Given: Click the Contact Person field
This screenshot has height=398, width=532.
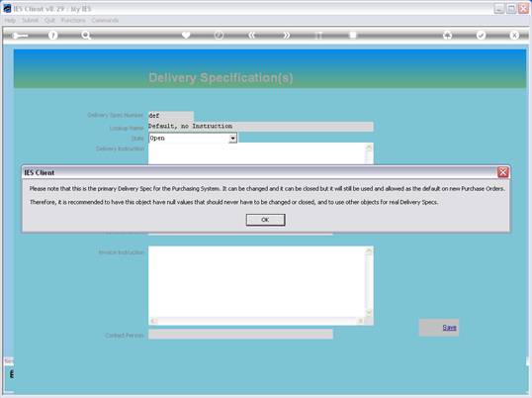Looking at the screenshot, I should pos(240,335).
